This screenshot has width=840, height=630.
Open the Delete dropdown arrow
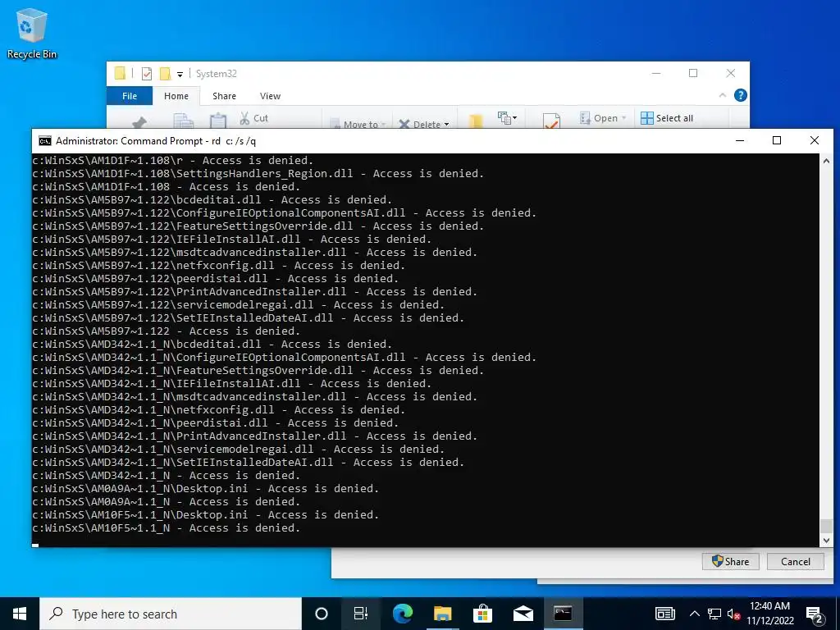click(446, 125)
